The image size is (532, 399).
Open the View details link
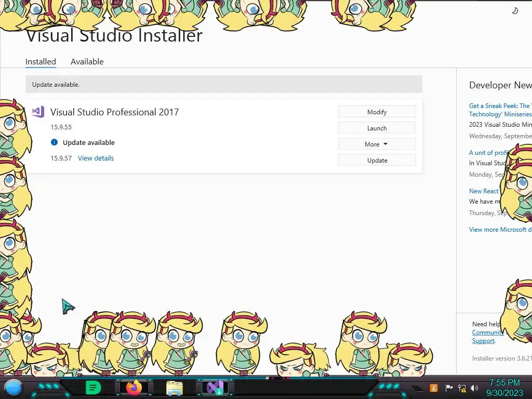tap(96, 158)
